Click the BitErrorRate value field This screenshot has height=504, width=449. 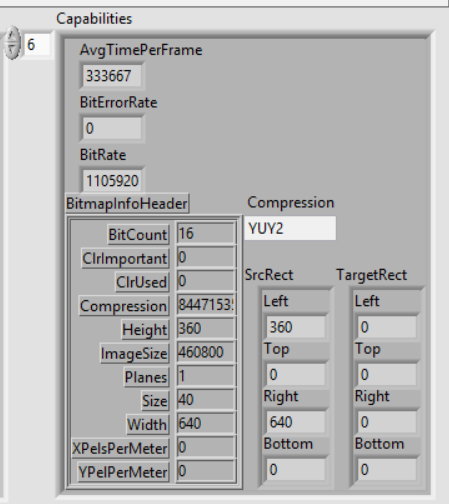point(112,128)
